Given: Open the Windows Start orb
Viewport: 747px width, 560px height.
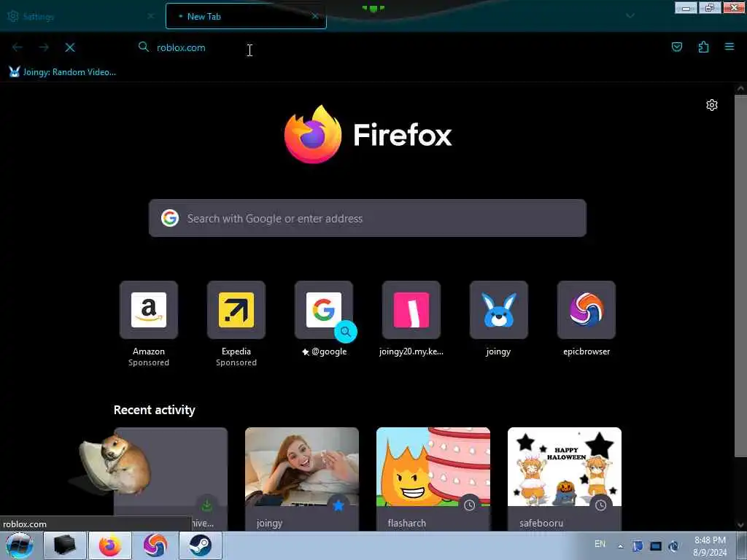Looking at the screenshot, I should click(20, 545).
